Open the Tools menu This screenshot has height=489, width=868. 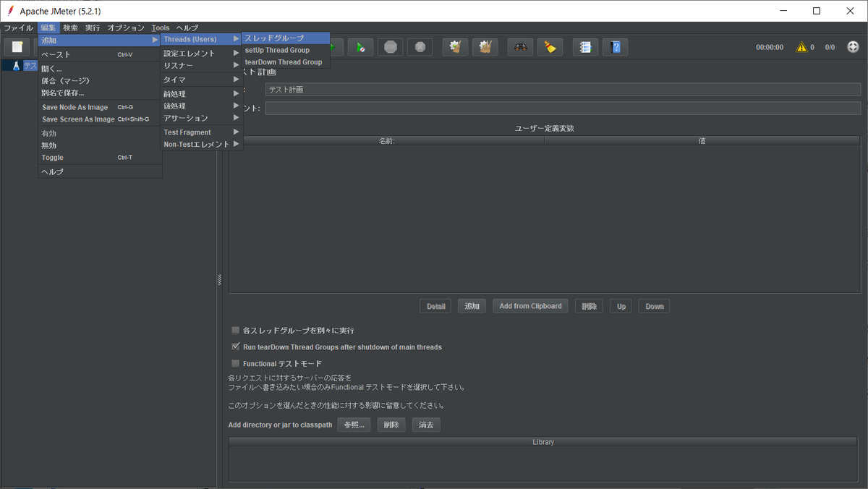click(161, 27)
